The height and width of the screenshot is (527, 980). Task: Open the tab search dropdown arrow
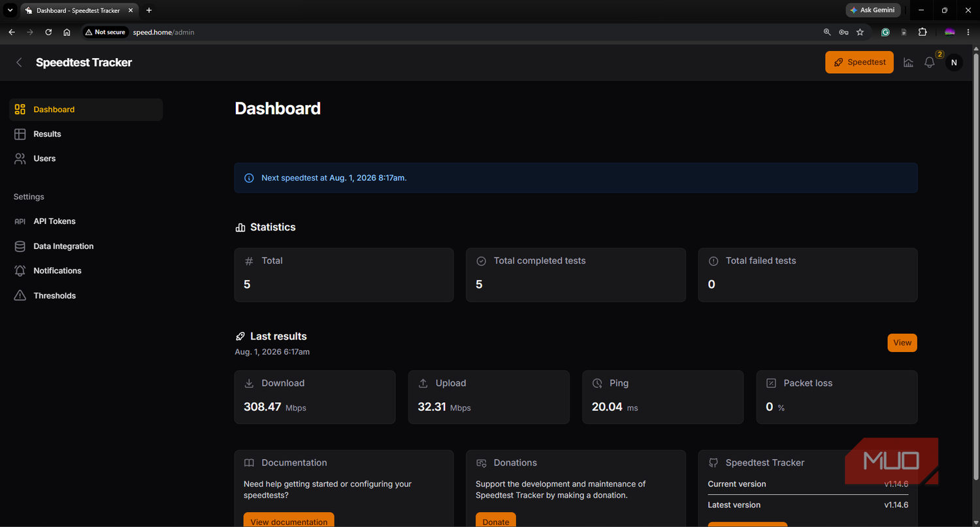[x=10, y=10]
